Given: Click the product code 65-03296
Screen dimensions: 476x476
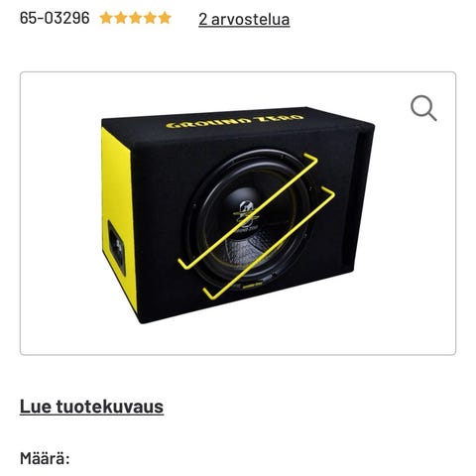Looking at the screenshot, I should click(55, 18).
